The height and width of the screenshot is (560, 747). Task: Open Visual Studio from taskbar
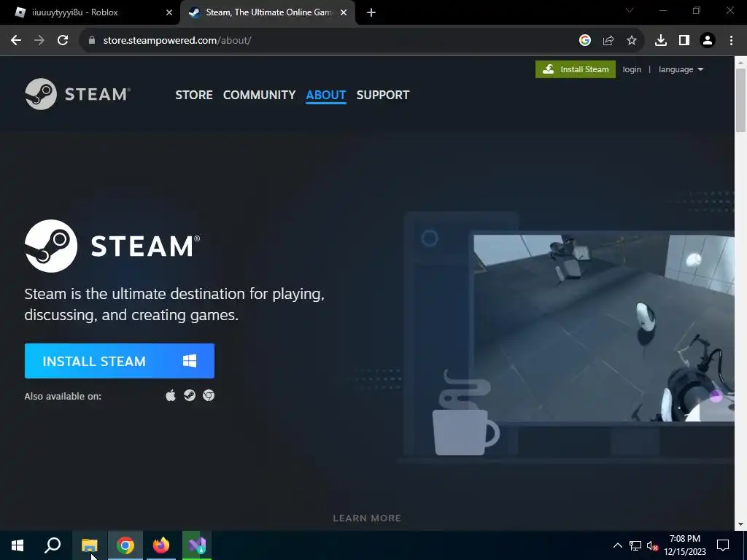(197, 545)
